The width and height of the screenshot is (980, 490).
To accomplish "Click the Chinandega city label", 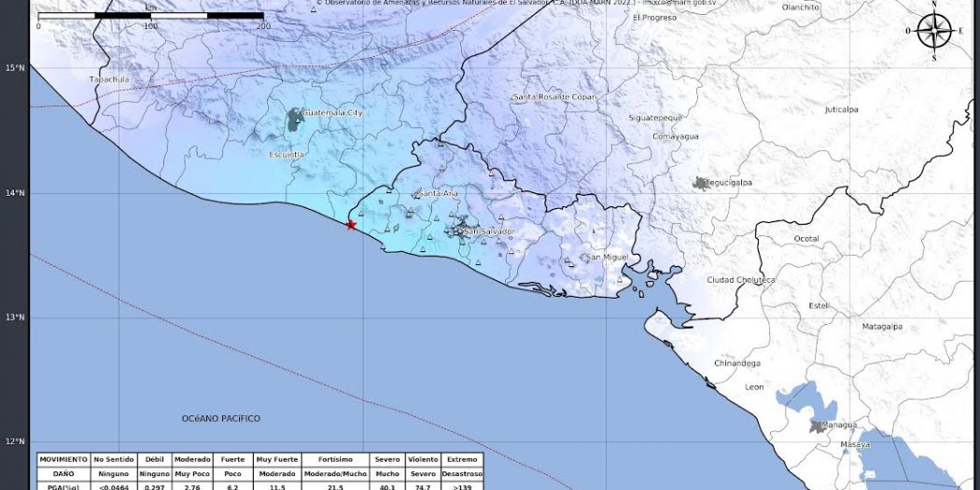I will [736, 363].
